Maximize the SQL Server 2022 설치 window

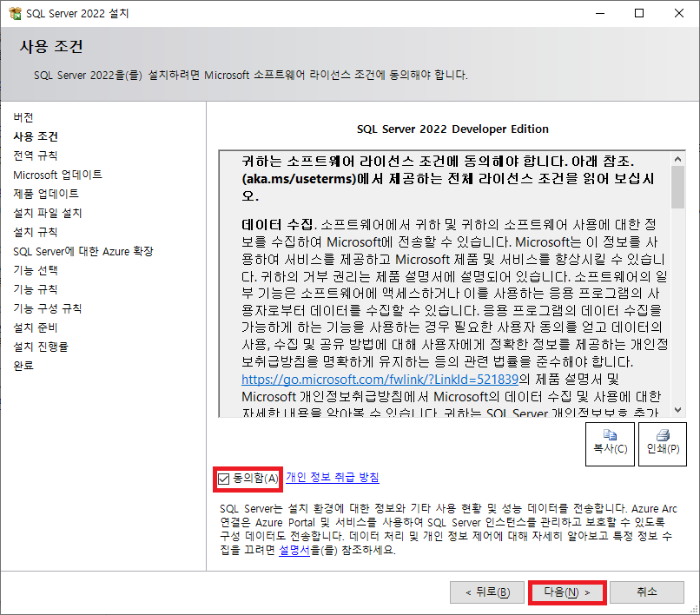[639, 13]
